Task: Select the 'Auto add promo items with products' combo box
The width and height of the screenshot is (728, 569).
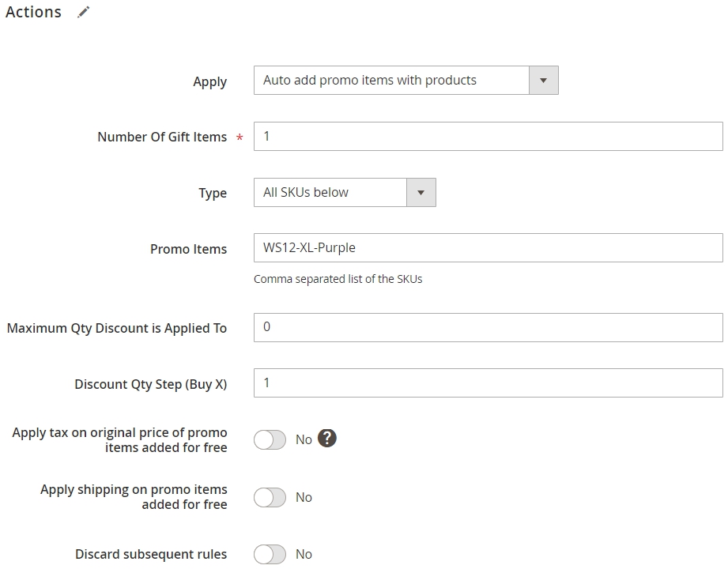Action: click(x=405, y=81)
